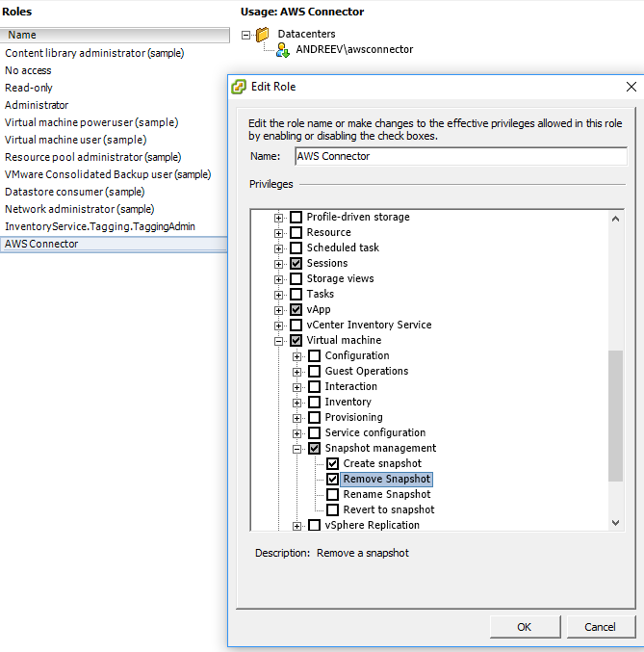Screen dimensions: 644x652
Task: Tick the Scheduled task checkbox
Action: click(x=296, y=248)
